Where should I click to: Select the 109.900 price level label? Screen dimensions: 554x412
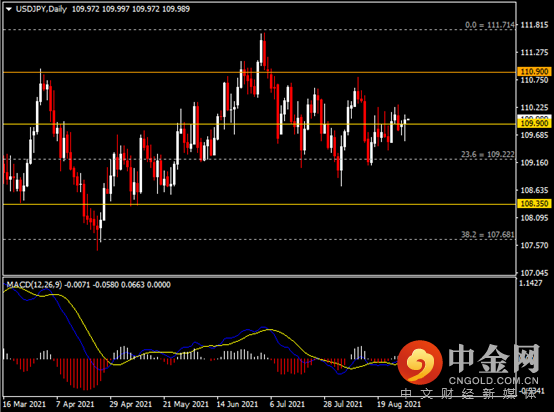pyautogui.click(x=534, y=123)
